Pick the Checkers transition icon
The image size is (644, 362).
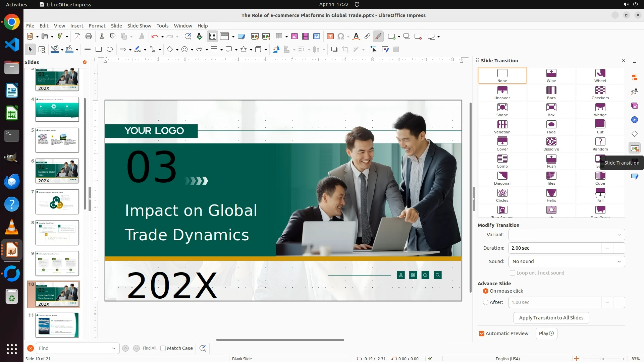(x=600, y=93)
